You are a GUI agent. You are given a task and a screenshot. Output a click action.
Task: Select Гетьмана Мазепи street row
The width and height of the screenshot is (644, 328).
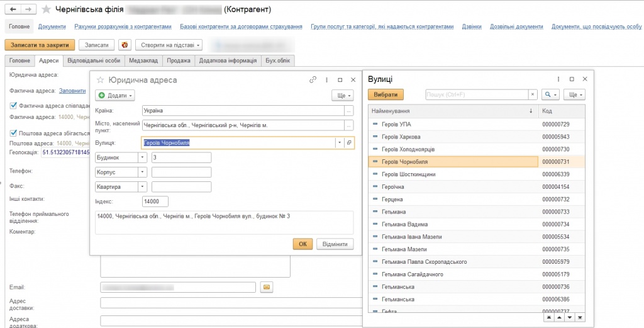coord(404,249)
